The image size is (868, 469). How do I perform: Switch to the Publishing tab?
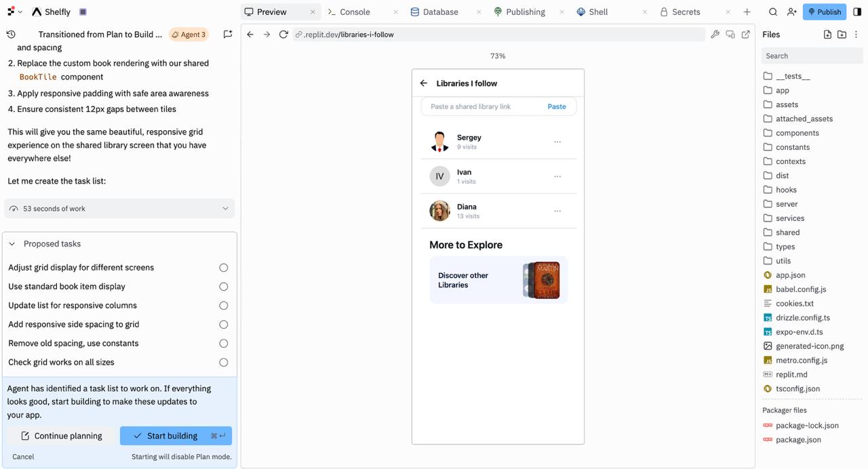526,12
